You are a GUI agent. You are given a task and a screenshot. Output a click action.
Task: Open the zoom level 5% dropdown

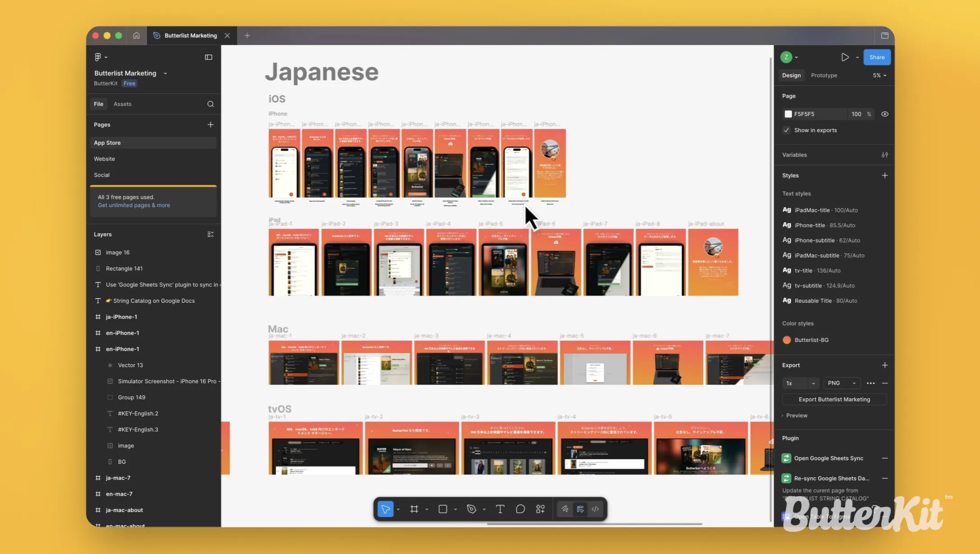879,75
